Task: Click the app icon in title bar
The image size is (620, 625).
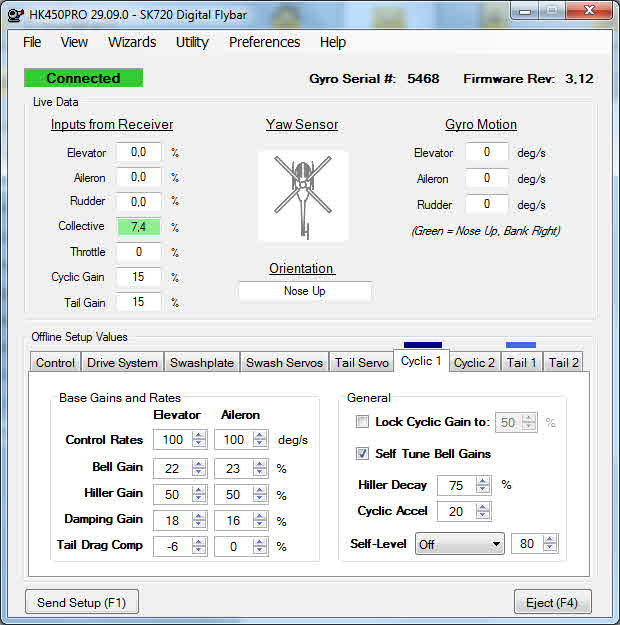Action: 16,15
